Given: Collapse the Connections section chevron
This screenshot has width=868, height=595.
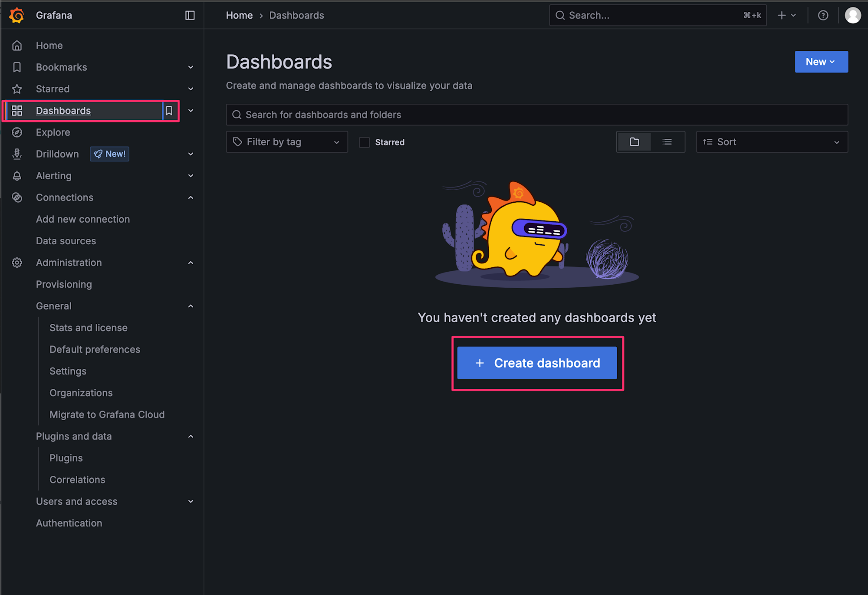Looking at the screenshot, I should (x=191, y=197).
